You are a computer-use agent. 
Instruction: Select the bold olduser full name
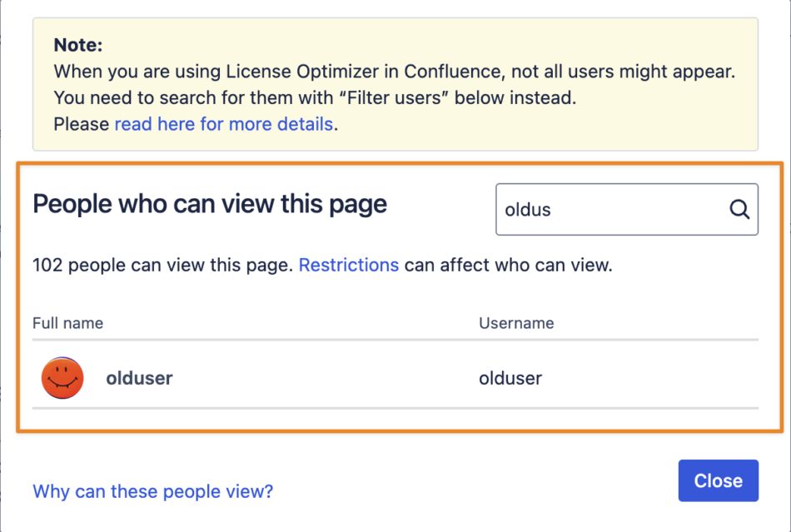click(139, 378)
